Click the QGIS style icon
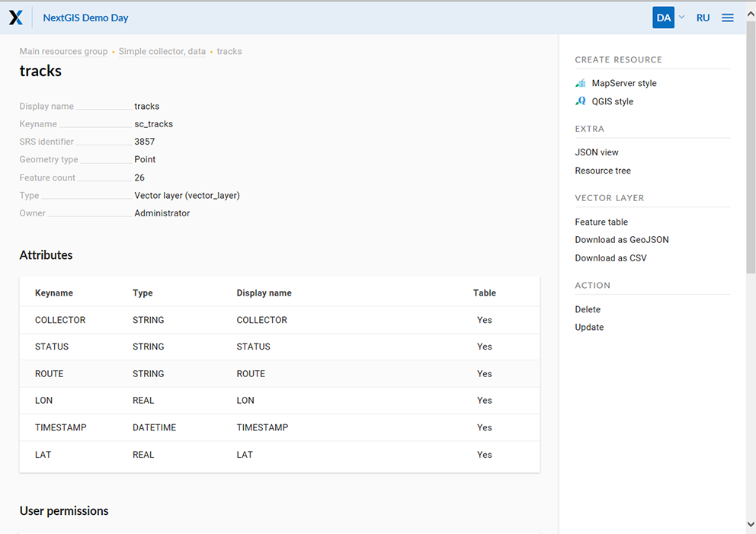 (579, 101)
